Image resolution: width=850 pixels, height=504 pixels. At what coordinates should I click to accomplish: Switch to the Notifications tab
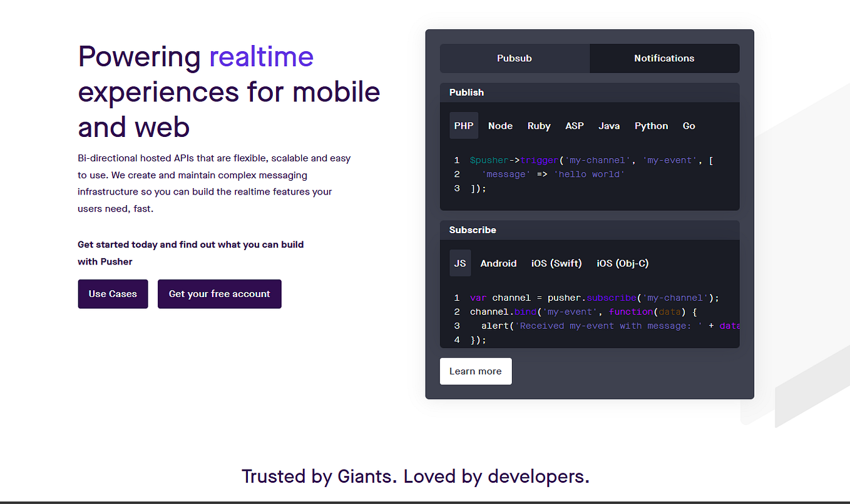[x=663, y=58]
